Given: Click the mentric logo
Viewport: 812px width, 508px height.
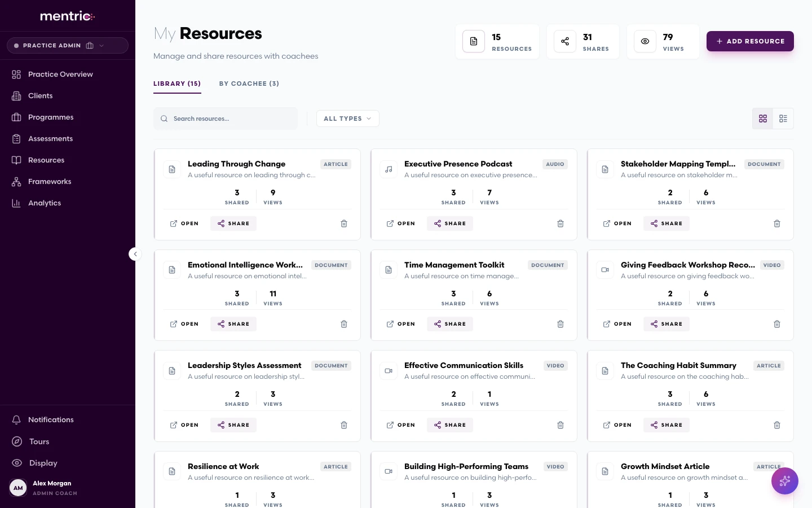Looking at the screenshot, I should click(x=67, y=16).
